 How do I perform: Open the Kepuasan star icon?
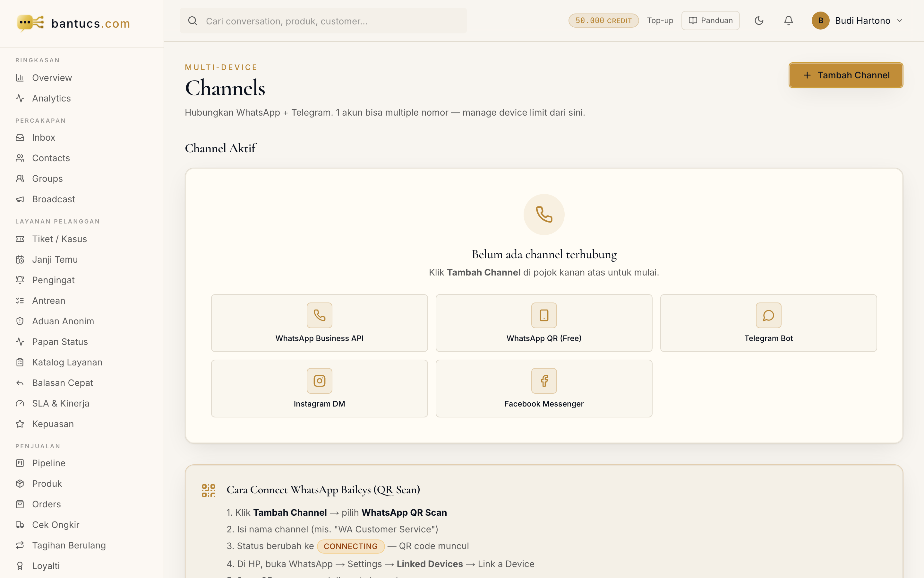20,424
